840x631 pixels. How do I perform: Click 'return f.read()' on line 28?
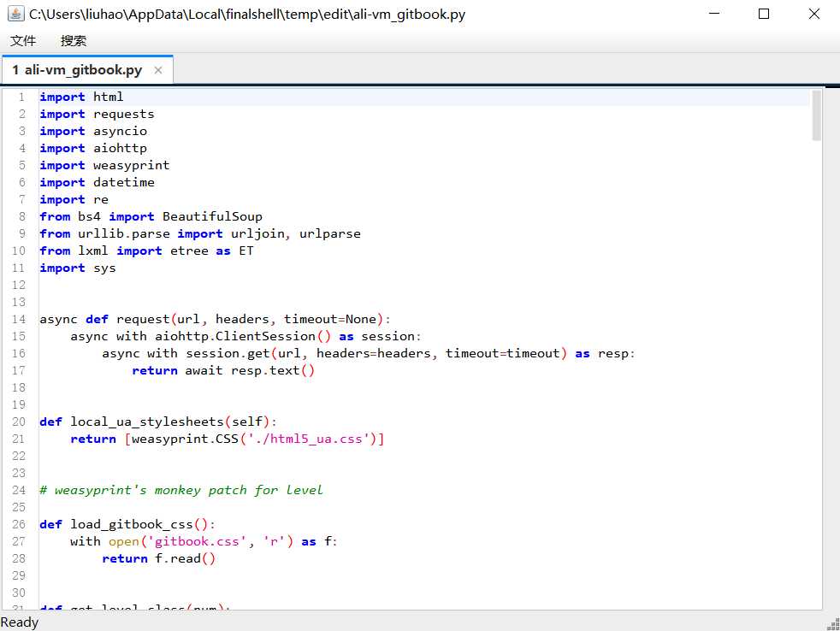pos(158,558)
